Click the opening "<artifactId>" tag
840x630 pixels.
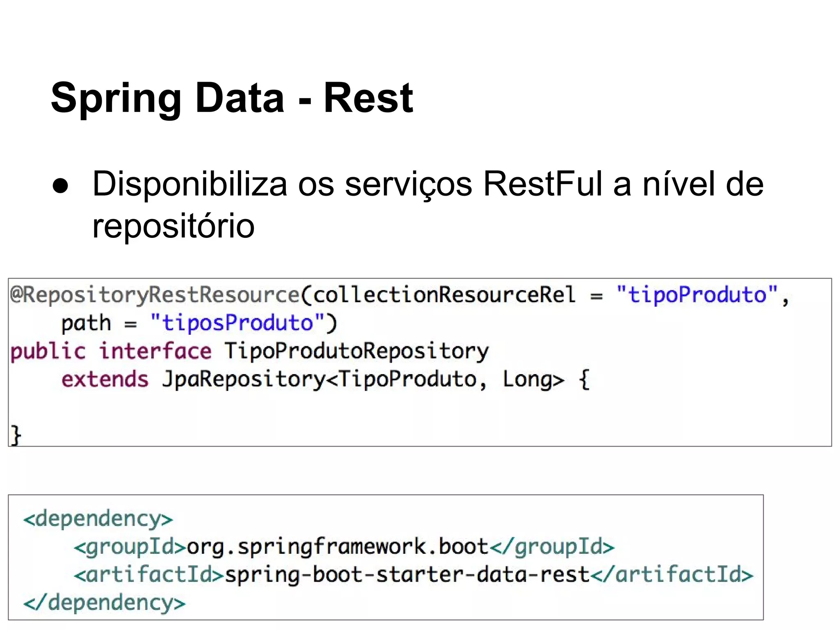149,574
